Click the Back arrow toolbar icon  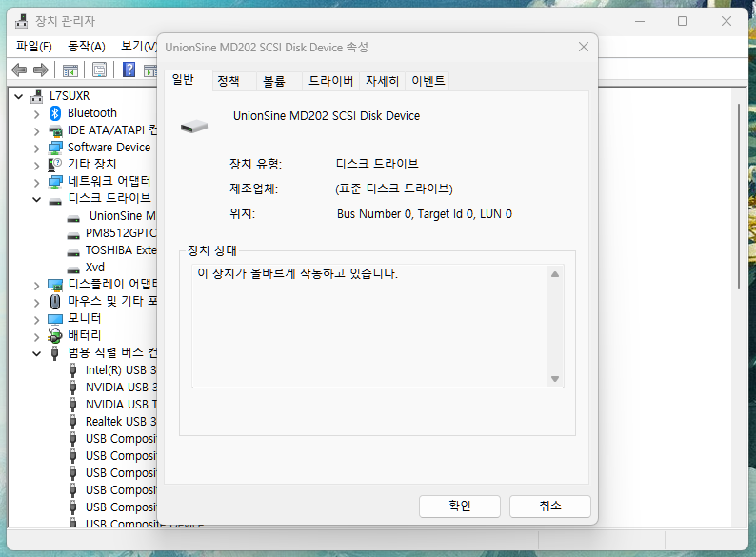[19, 70]
